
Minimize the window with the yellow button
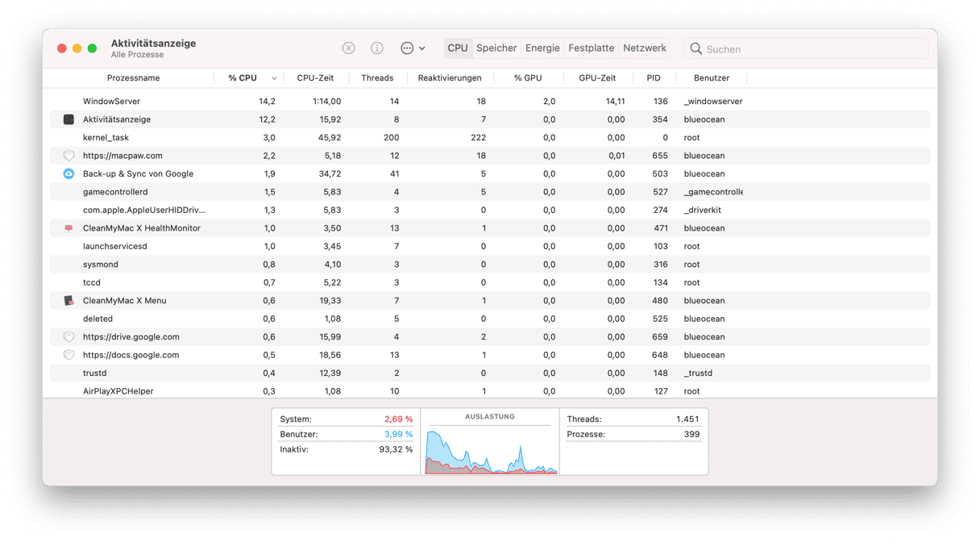click(77, 48)
